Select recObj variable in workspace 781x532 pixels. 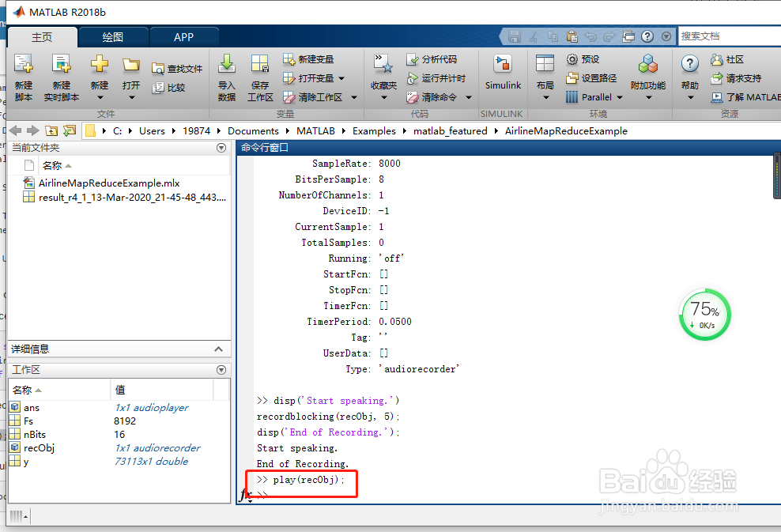pos(39,448)
